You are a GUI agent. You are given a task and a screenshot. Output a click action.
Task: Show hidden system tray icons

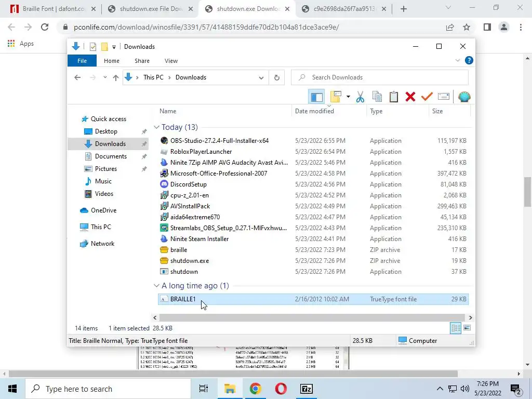(x=440, y=389)
